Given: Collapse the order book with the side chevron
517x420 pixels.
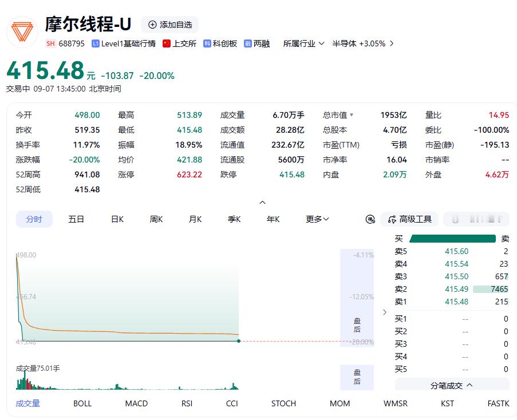Looking at the screenshot, I should 384,312.
